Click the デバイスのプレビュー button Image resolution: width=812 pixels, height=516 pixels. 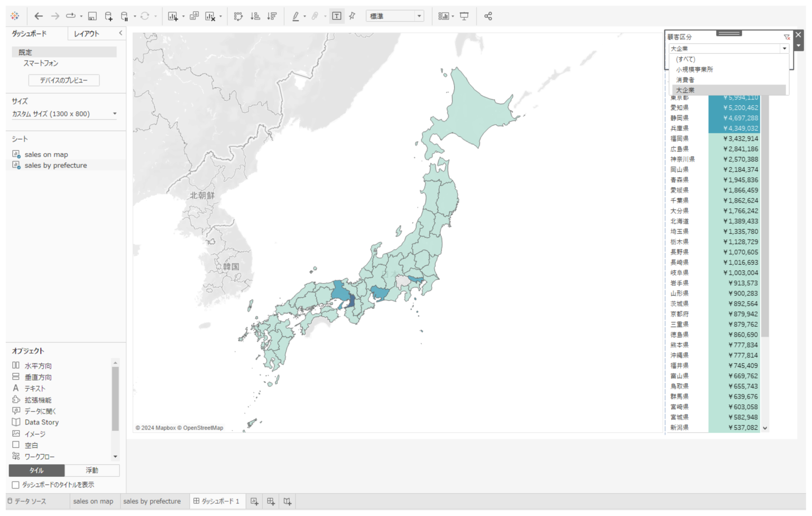click(63, 80)
